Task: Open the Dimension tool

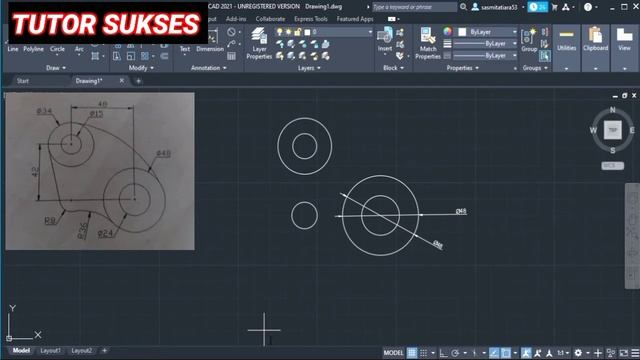Action: click(210, 49)
